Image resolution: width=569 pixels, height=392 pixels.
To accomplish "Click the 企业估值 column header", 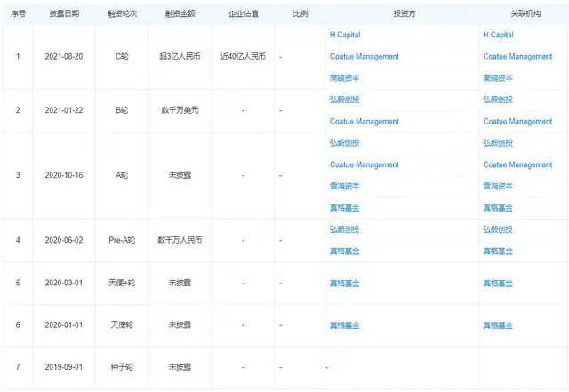I will click(243, 14).
